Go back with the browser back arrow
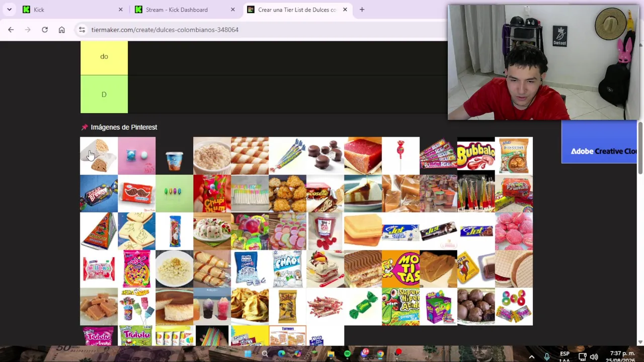The width and height of the screenshot is (644, 362). [11, 30]
